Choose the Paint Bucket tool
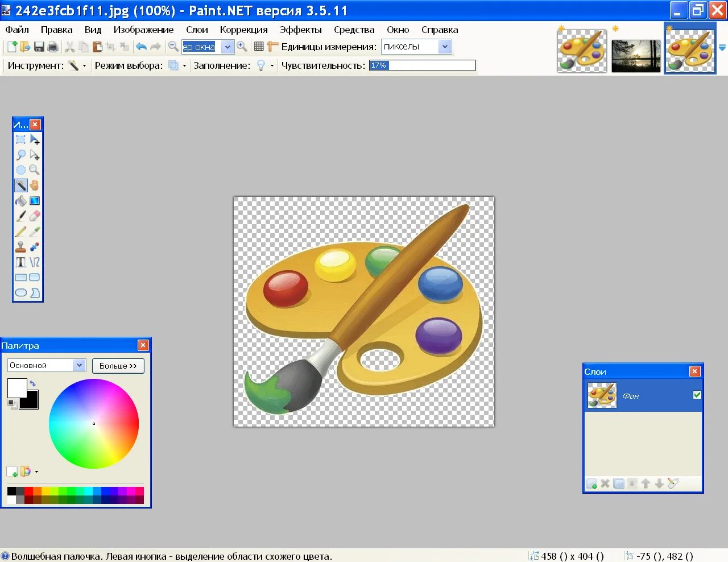The width and height of the screenshot is (728, 562). pos(21,200)
